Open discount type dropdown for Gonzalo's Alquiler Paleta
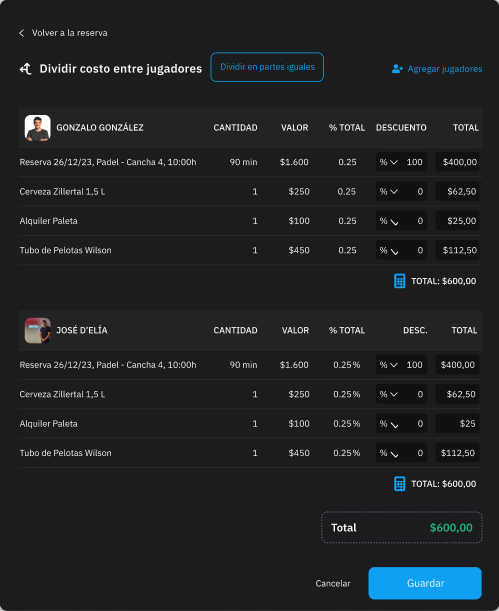This screenshot has width=499, height=611. 389,221
